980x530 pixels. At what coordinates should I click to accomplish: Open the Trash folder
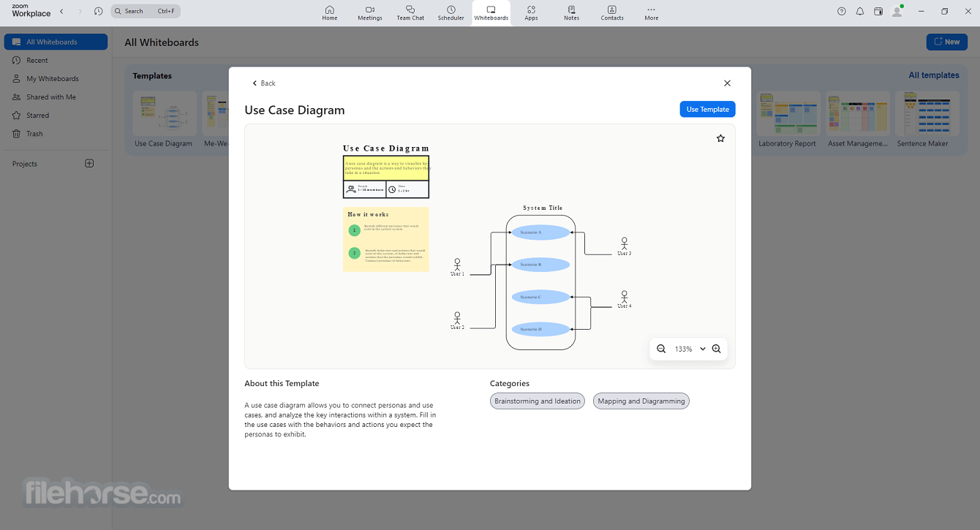(x=56, y=134)
